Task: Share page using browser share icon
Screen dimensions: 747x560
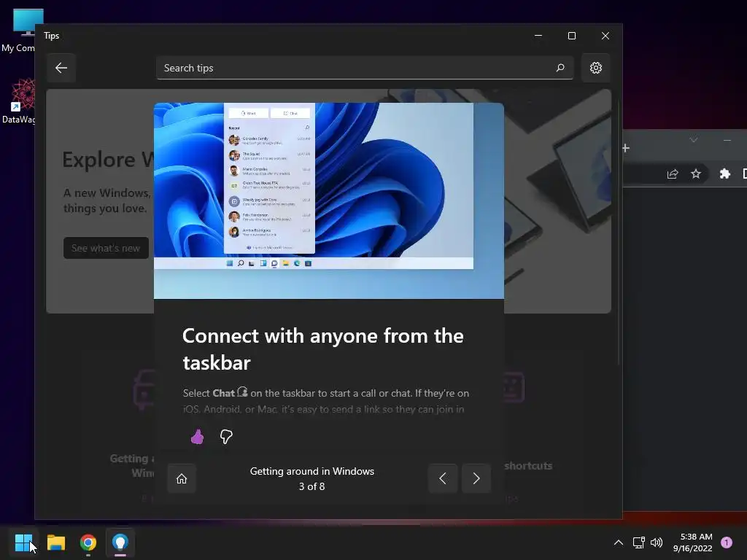Action: pyautogui.click(x=673, y=174)
